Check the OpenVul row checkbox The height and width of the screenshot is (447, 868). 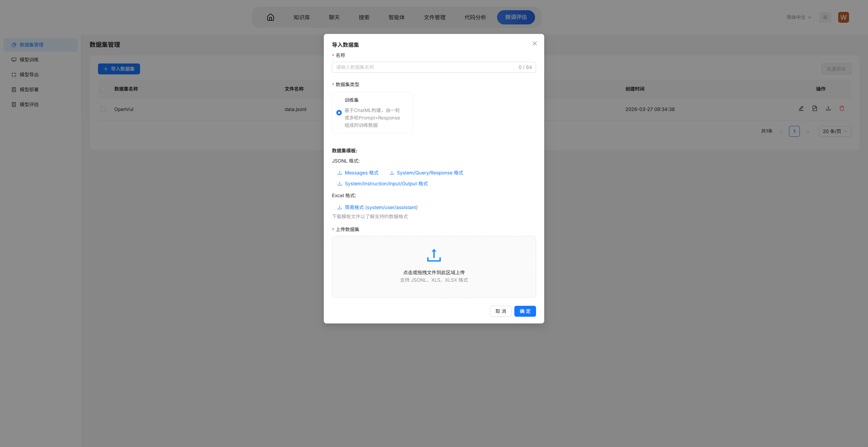coord(103,109)
